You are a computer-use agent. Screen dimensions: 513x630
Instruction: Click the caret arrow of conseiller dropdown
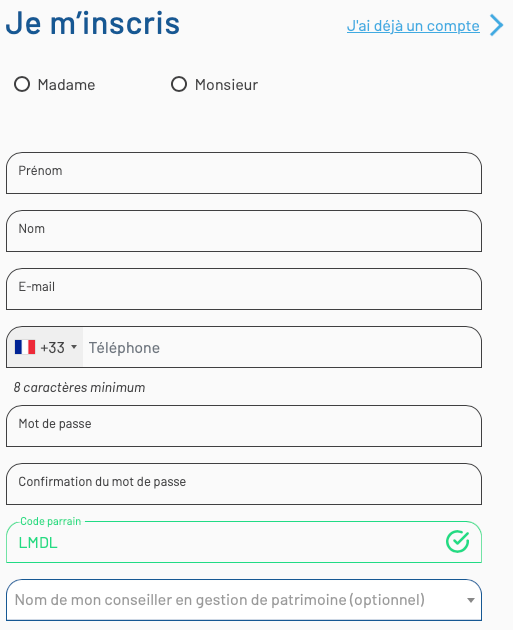[471, 600]
